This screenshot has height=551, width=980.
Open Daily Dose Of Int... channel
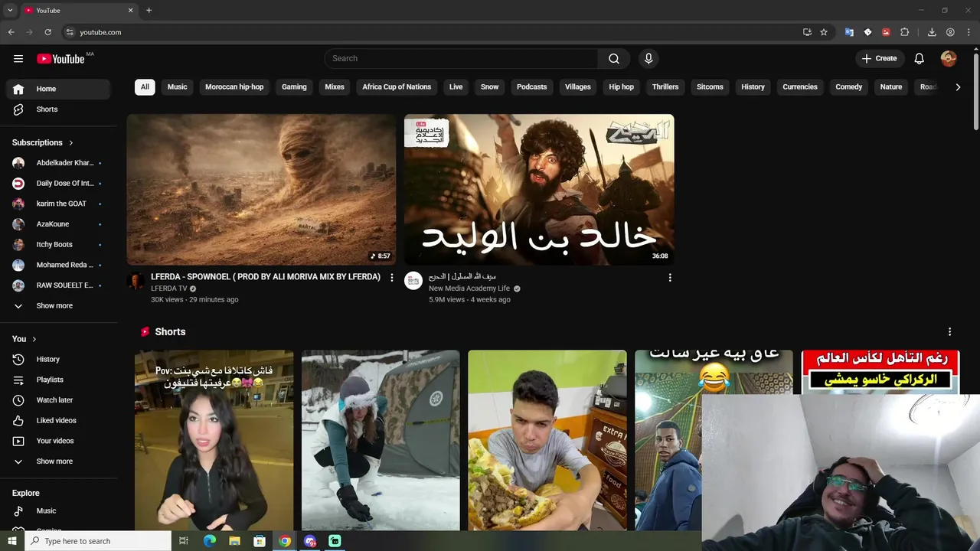pos(58,184)
